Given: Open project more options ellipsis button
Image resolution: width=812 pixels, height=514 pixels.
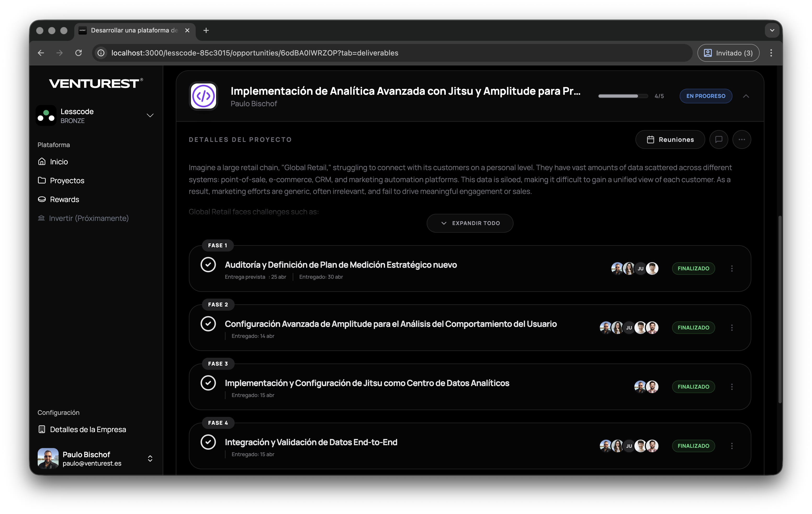Looking at the screenshot, I should [742, 139].
